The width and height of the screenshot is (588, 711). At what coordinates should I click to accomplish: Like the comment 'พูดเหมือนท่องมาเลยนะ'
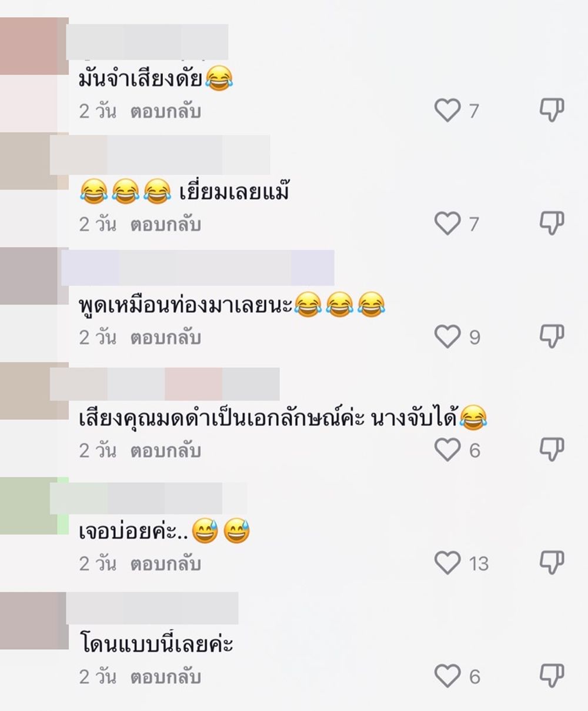447,337
